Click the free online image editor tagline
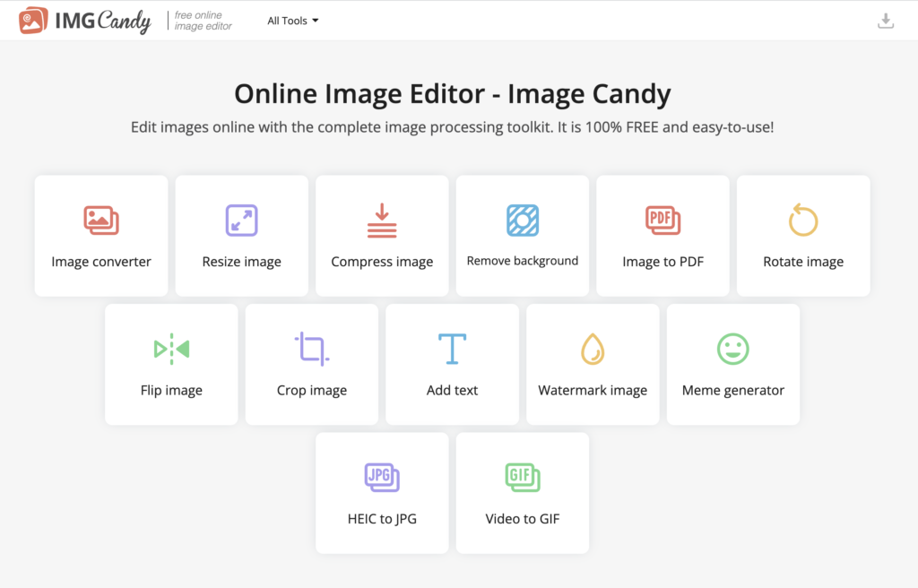This screenshot has height=588, width=918. tap(204, 21)
